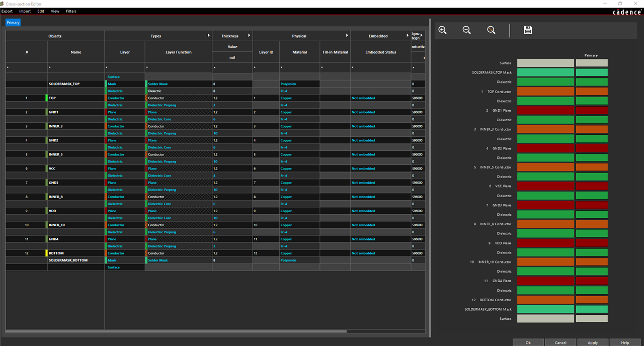Select the GND3 name cell
Screen dimensions: 644x346
[76, 183]
